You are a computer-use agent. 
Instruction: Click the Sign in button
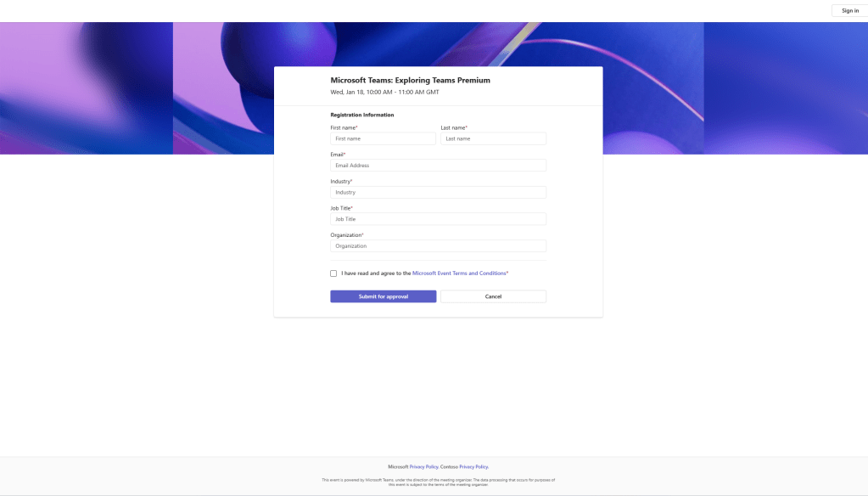point(849,11)
